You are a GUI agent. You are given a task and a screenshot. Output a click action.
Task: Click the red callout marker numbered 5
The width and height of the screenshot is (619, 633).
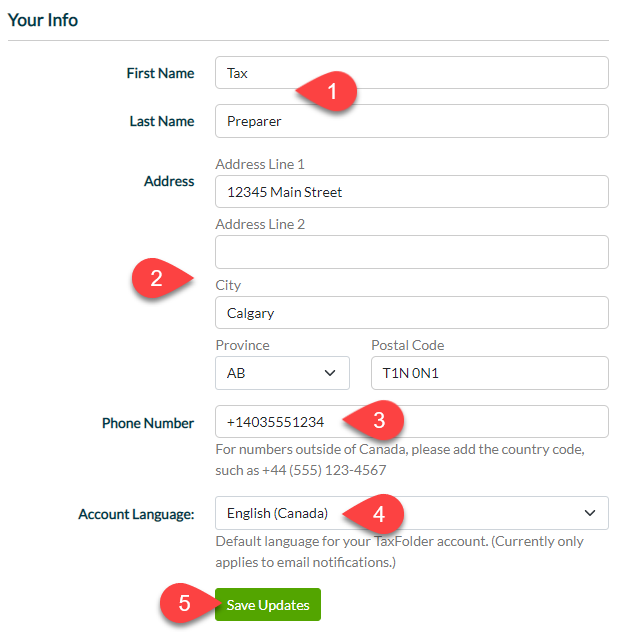click(190, 603)
